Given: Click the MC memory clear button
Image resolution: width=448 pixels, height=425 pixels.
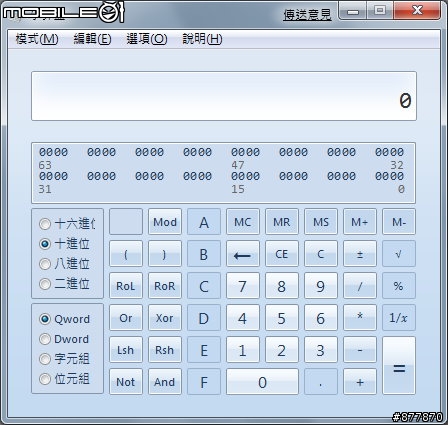Looking at the screenshot, I should (243, 222).
